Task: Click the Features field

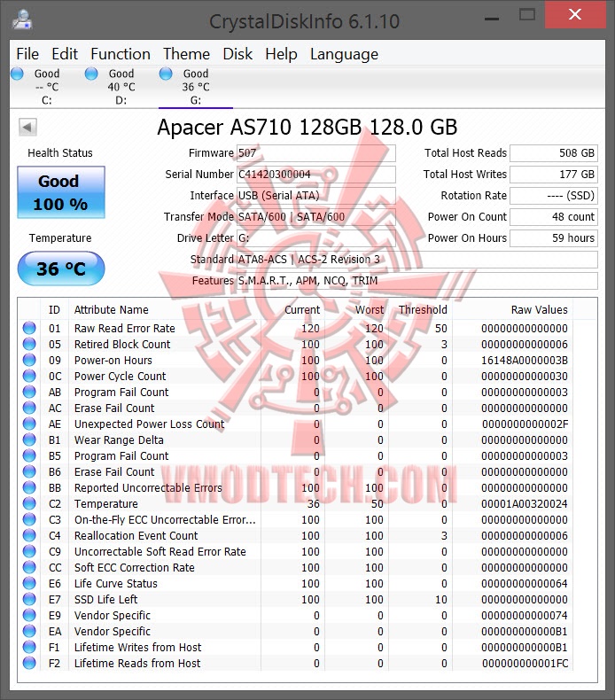Action: (417, 281)
